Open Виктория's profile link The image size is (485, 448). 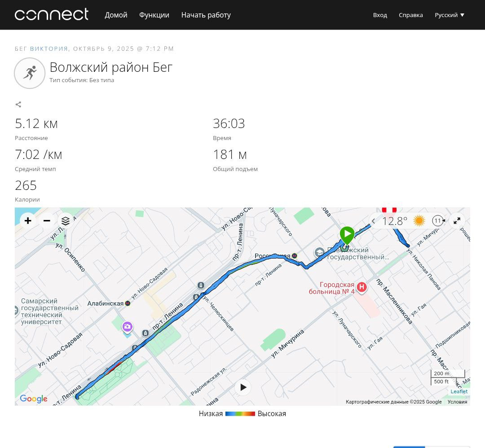tap(49, 48)
